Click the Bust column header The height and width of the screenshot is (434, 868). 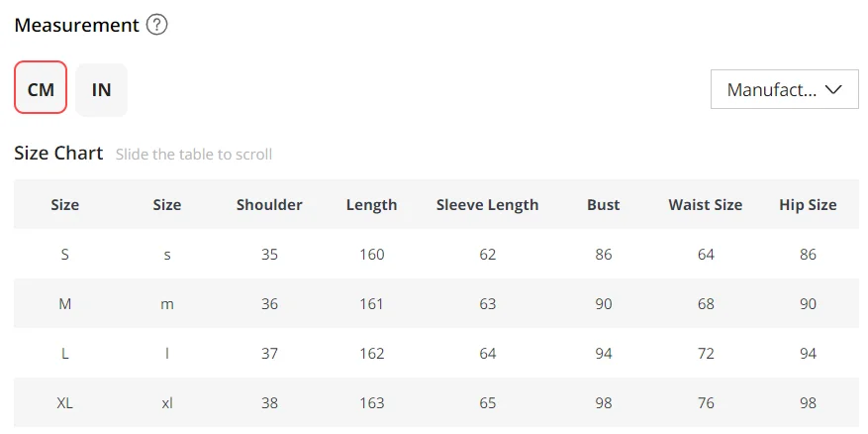pyautogui.click(x=603, y=205)
